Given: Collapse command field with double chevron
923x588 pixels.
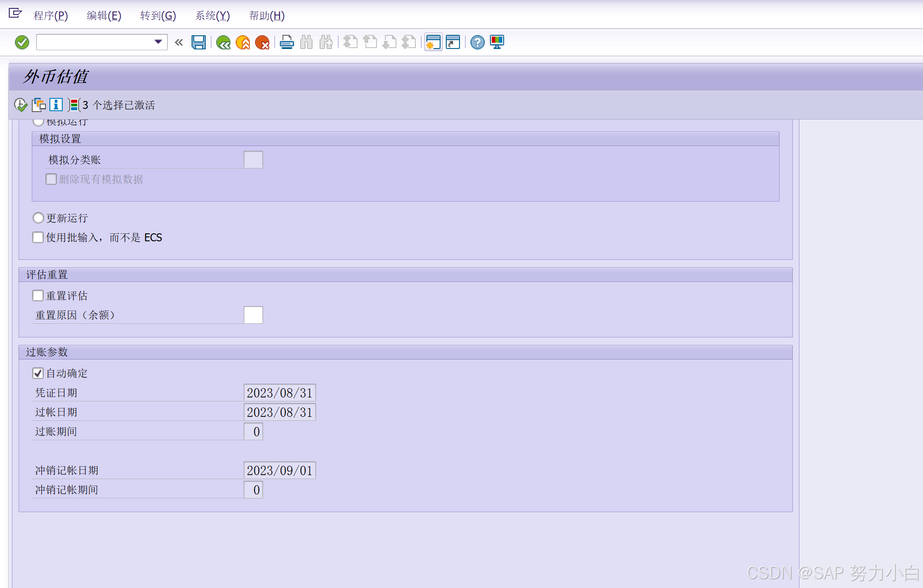Looking at the screenshot, I should [x=179, y=42].
